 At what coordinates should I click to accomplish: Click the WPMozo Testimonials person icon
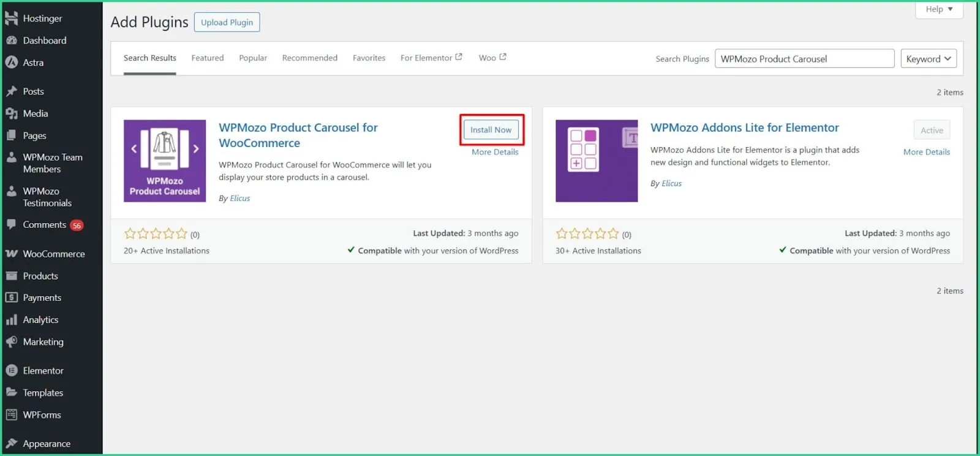point(11,191)
